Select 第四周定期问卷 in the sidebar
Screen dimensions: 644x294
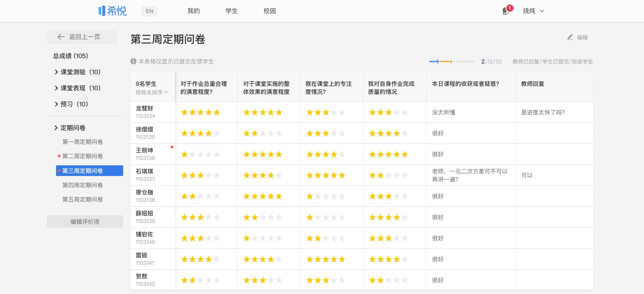coord(83,185)
